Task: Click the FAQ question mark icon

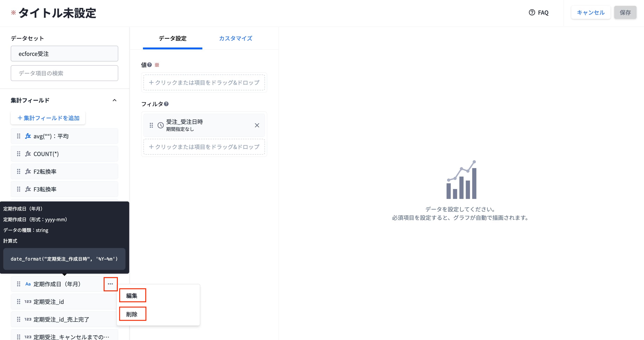Action: [x=532, y=13]
